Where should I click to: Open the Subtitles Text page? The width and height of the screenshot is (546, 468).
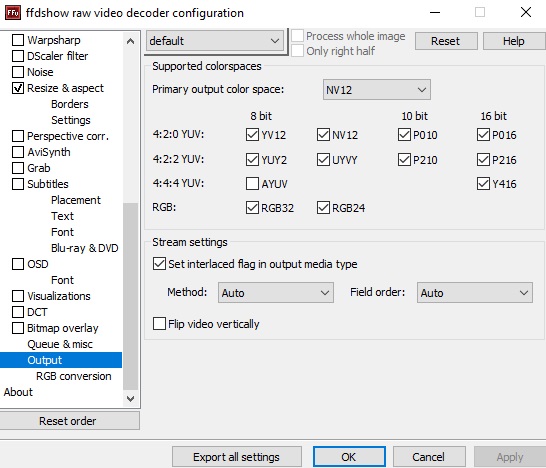tap(62, 216)
